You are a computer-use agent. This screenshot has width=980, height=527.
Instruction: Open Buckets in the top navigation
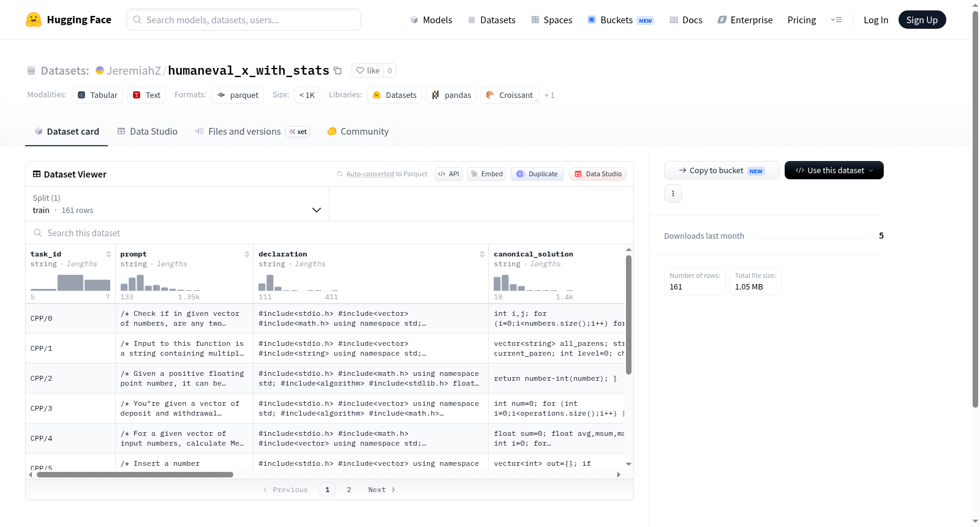pos(620,20)
